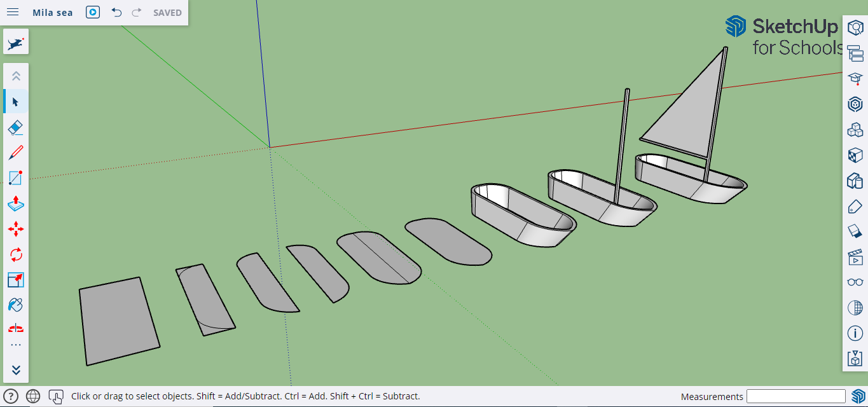The height and width of the screenshot is (407, 868).
Task: Select the Rotate tool
Action: (x=16, y=254)
